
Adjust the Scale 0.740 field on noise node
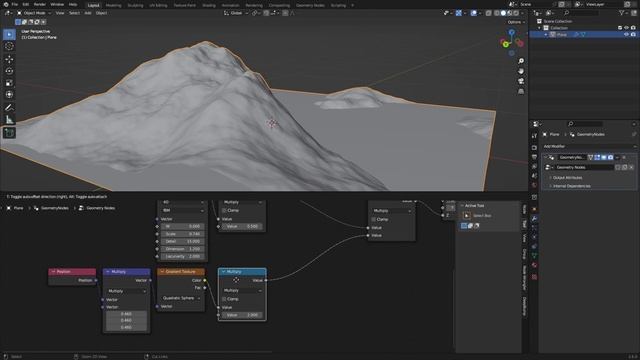[x=182, y=234]
